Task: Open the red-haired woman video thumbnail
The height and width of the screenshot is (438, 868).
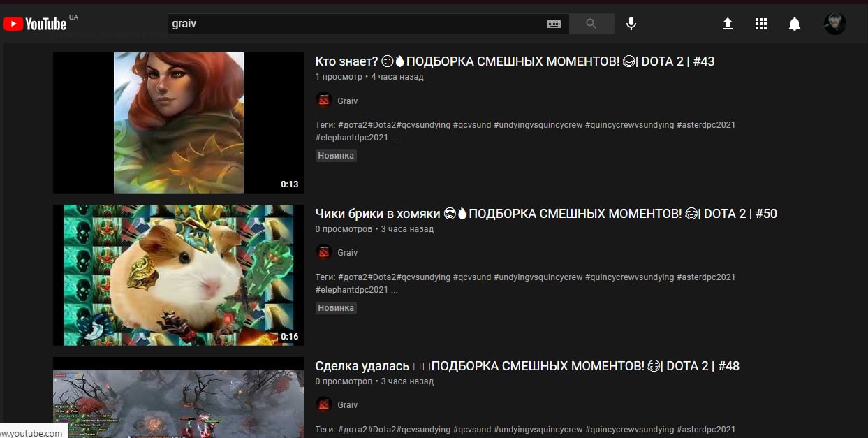Action: (x=179, y=122)
